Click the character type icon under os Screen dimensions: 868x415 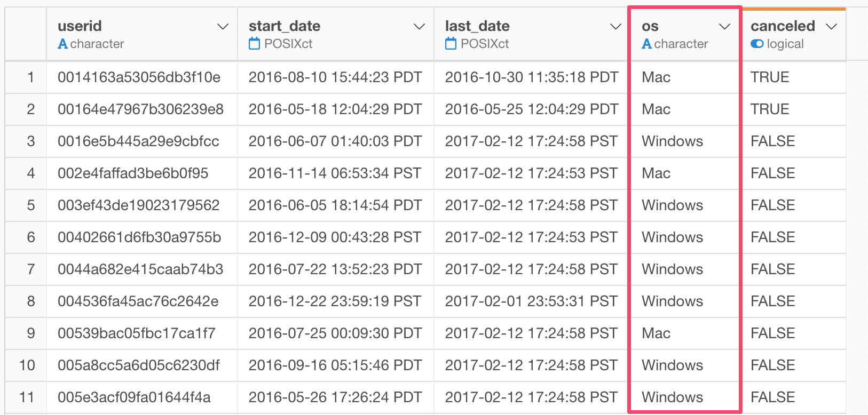click(x=647, y=44)
